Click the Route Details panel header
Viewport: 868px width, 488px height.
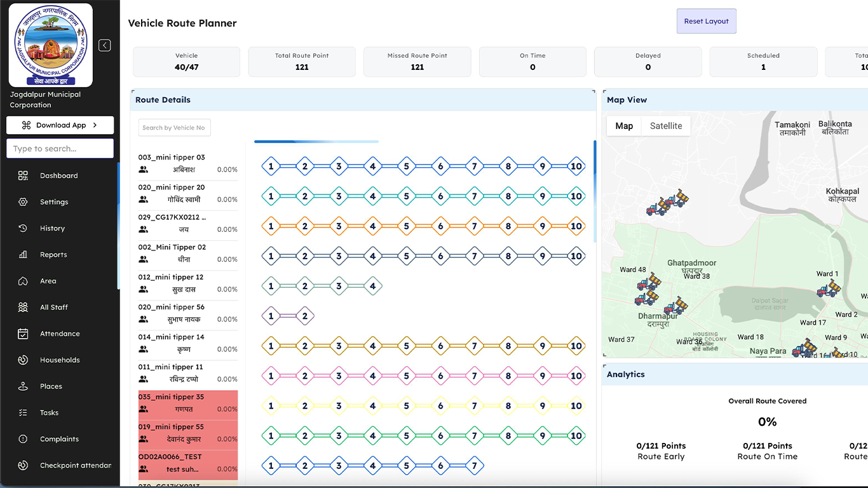pyautogui.click(x=363, y=100)
